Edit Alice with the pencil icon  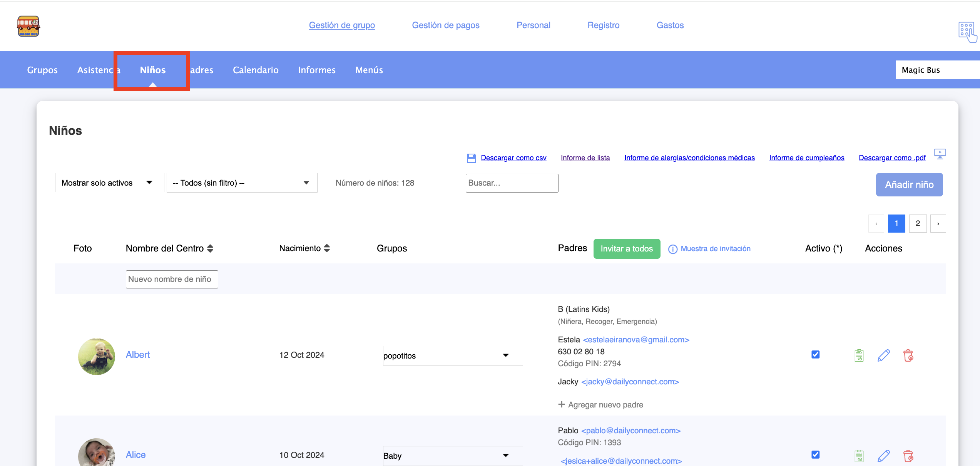pyautogui.click(x=883, y=456)
